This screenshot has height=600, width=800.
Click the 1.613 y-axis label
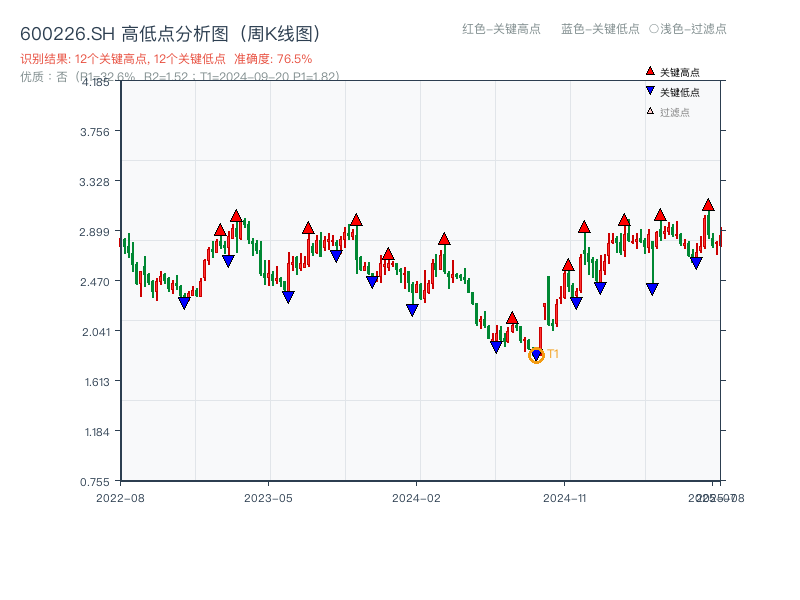[97, 382]
